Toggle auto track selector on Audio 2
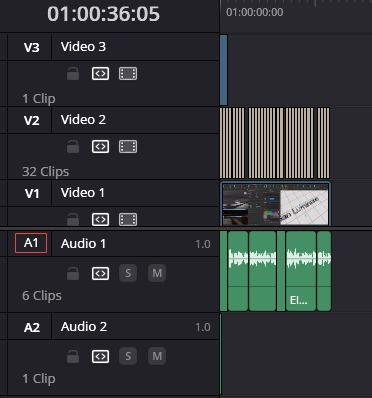 [x=100, y=356]
